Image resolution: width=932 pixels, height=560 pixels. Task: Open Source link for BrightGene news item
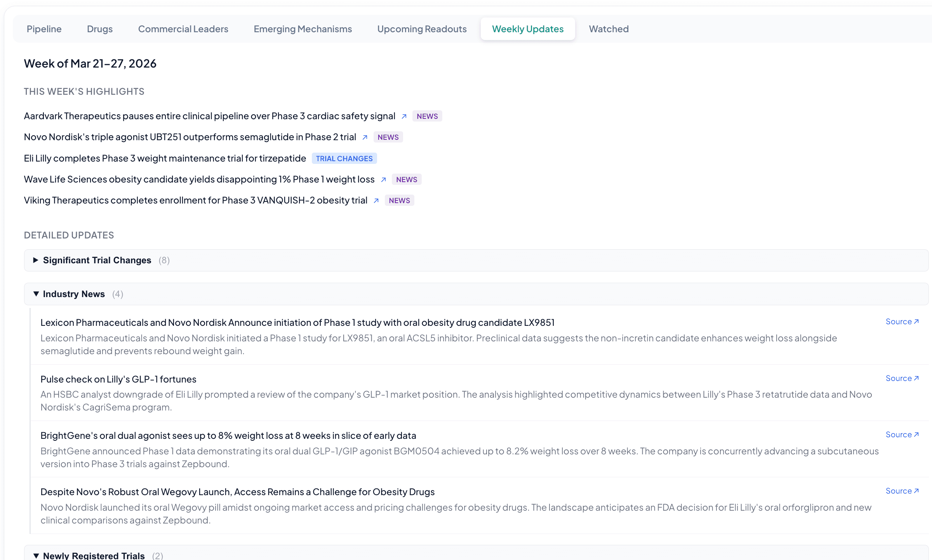pos(902,435)
